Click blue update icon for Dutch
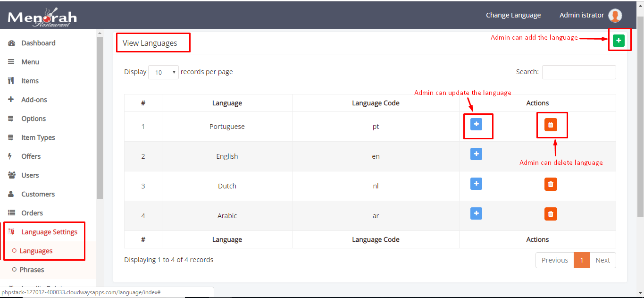 476,184
